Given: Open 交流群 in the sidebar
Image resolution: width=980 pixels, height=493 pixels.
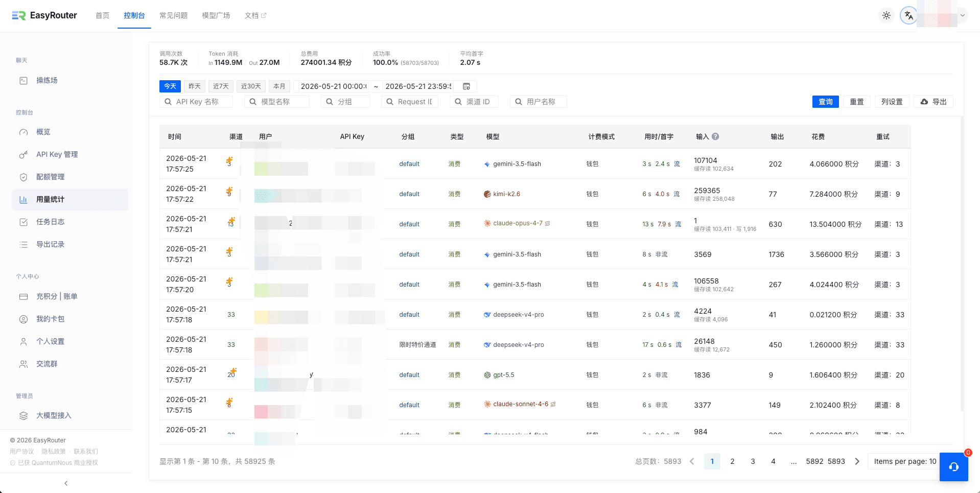Looking at the screenshot, I should (x=70, y=364).
